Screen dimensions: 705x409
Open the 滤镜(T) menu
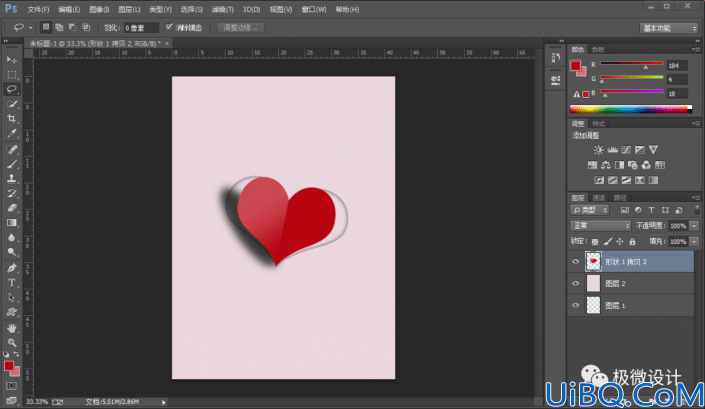point(223,9)
